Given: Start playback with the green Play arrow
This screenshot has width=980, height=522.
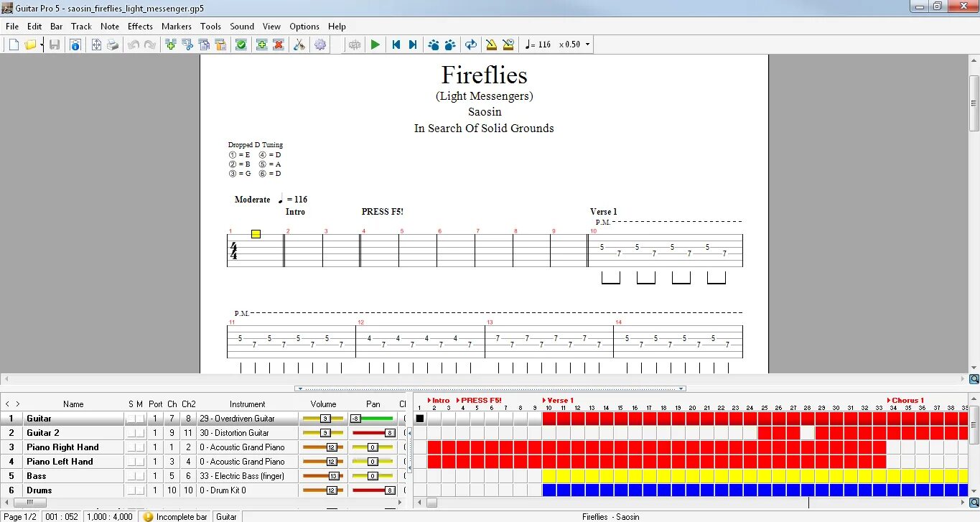Looking at the screenshot, I should 375,45.
